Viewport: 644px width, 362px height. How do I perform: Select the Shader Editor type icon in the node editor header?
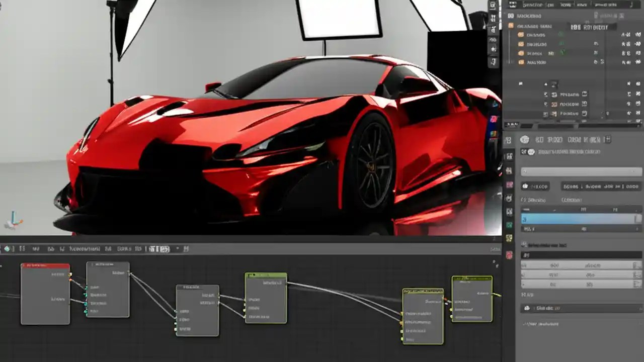[x=6, y=248]
